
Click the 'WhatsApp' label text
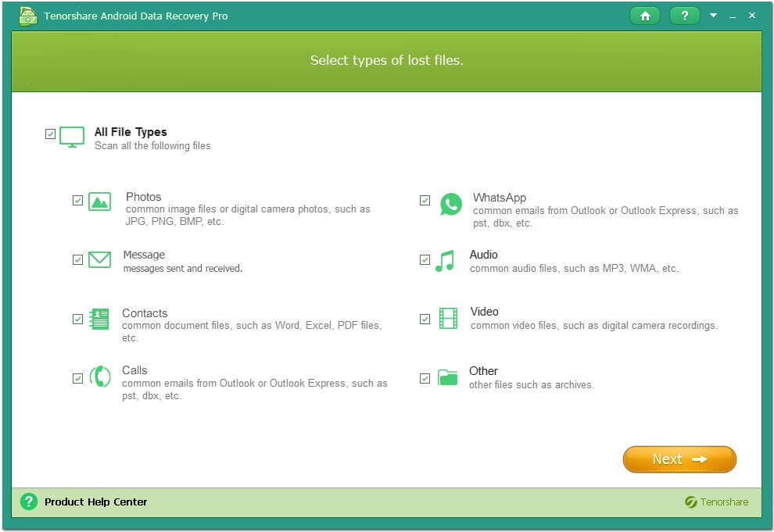tap(500, 198)
